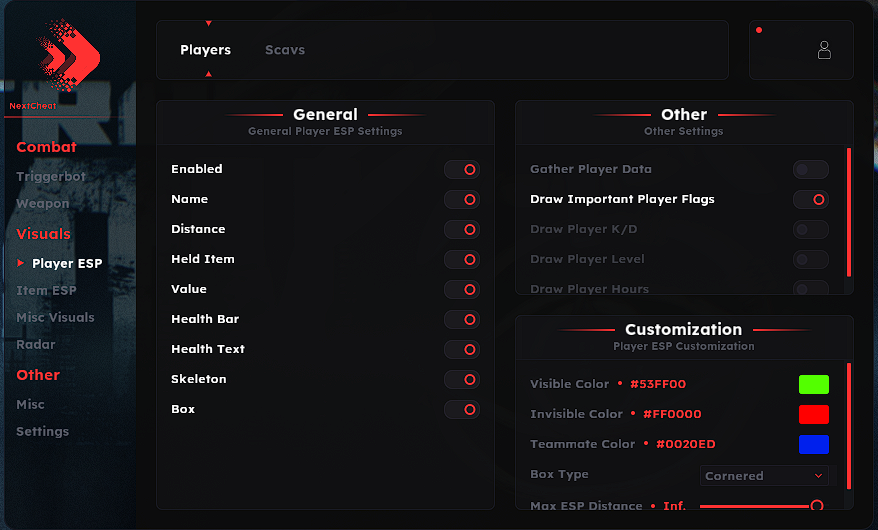This screenshot has width=878, height=530.
Task: Go to the Item ESP page
Action: [46, 291]
